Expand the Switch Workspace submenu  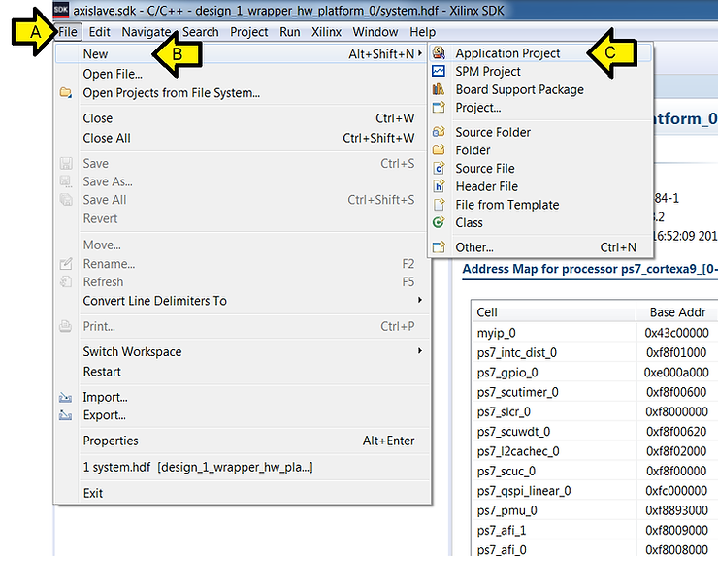[x=419, y=351]
